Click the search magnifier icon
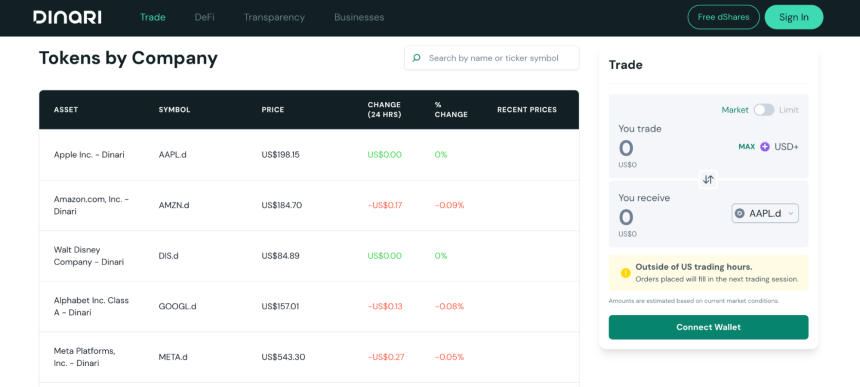This screenshot has height=387, width=860. click(416, 58)
